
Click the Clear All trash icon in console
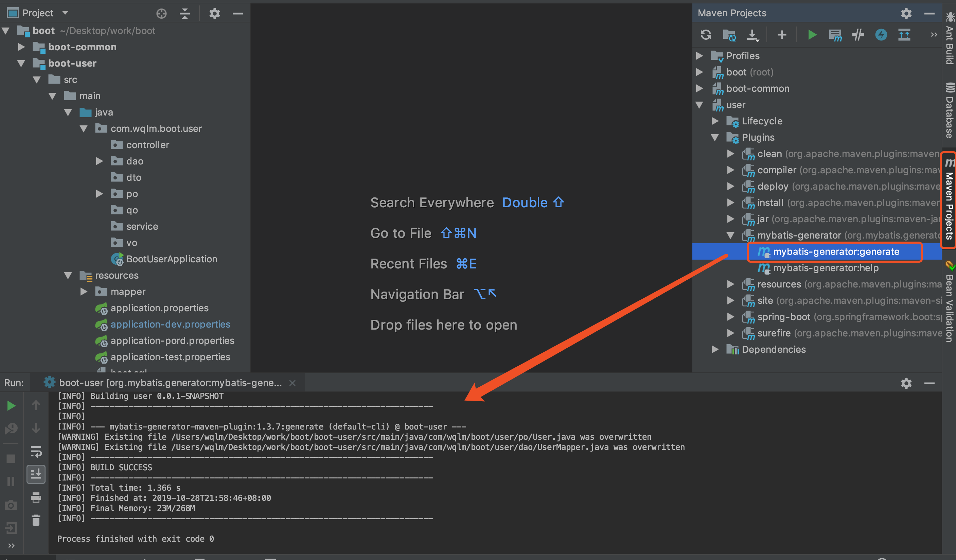tap(36, 520)
